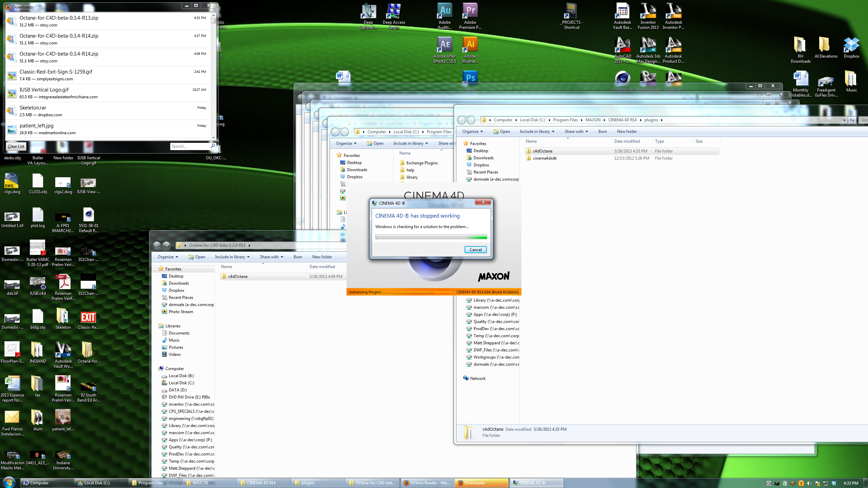Select the Deep Exploration desktop shortcut

coord(368,16)
